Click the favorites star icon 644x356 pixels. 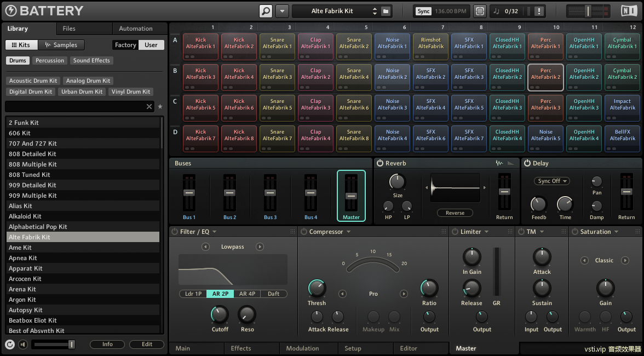pos(160,107)
